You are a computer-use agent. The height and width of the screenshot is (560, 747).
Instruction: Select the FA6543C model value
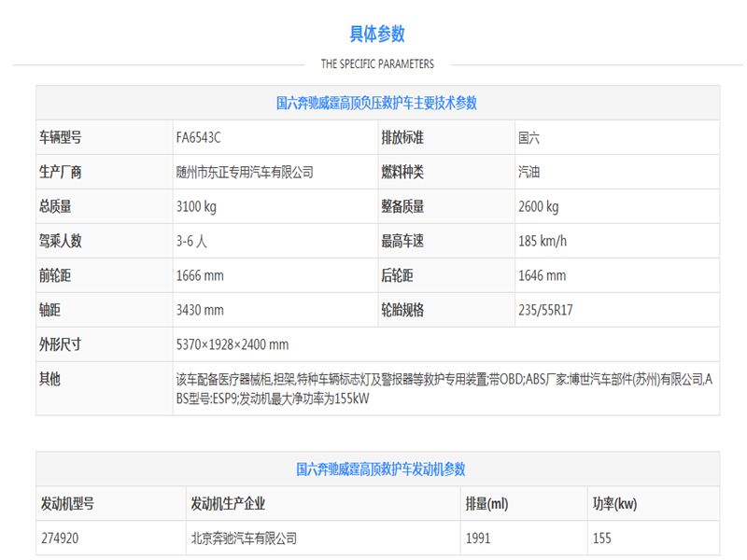point(199,137)
